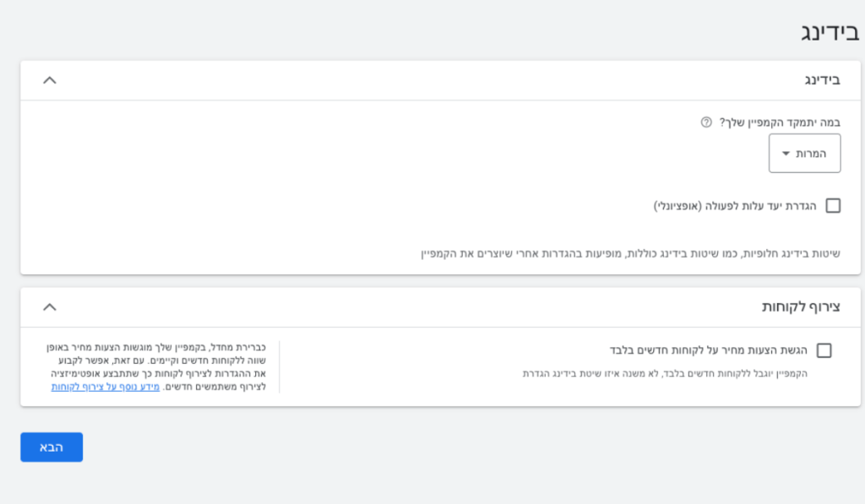The image size is (865, 504).
Task: Click the הגשת הצעות מחיר על לקוחות חדשים label
Action: coord(709,350)
